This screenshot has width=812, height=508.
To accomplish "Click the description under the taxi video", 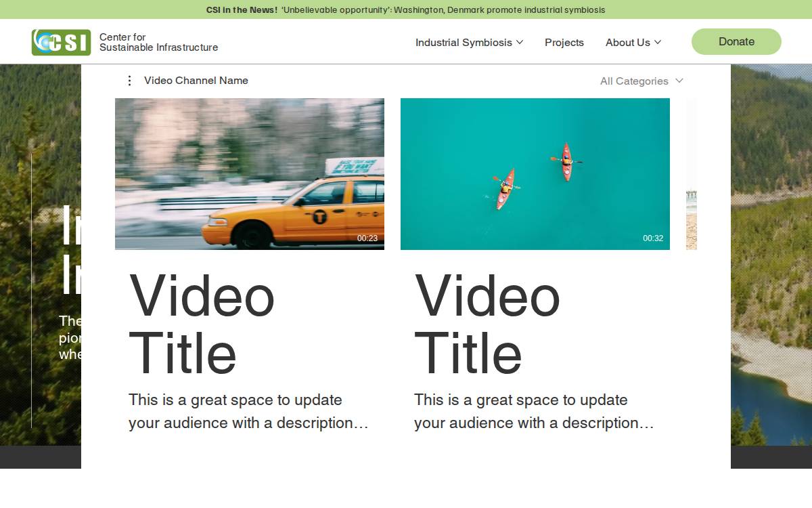I will pyautogui.click(x=249, y=411).
